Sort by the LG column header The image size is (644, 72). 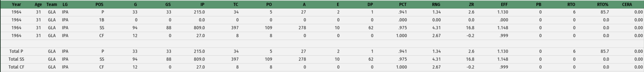click(65, 4)
